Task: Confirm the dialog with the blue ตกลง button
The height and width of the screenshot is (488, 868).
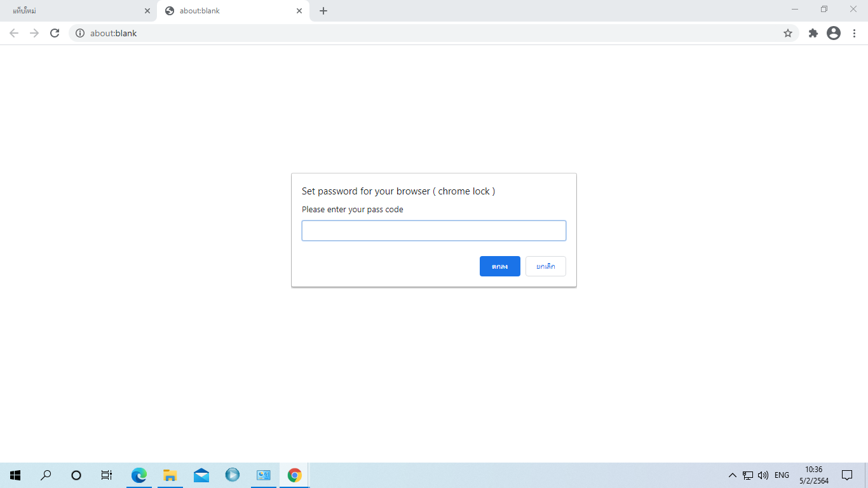Action: coord(500,266)
